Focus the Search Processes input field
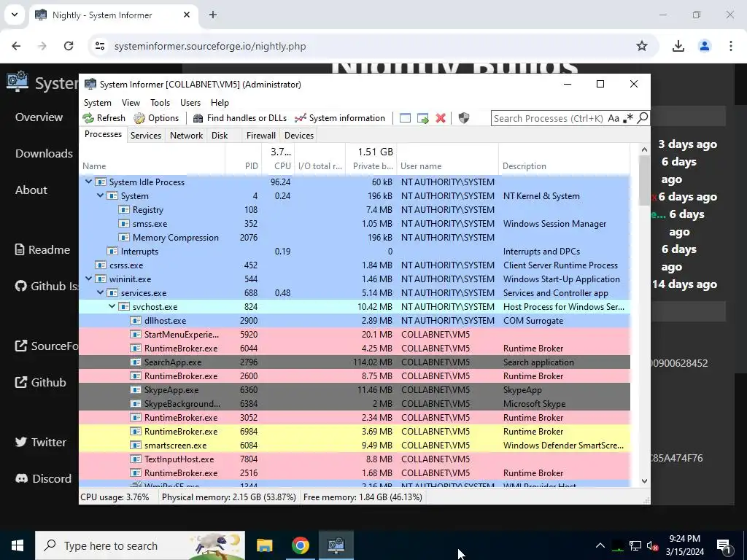Screen dimensions: 747x560 click(549, 118)
